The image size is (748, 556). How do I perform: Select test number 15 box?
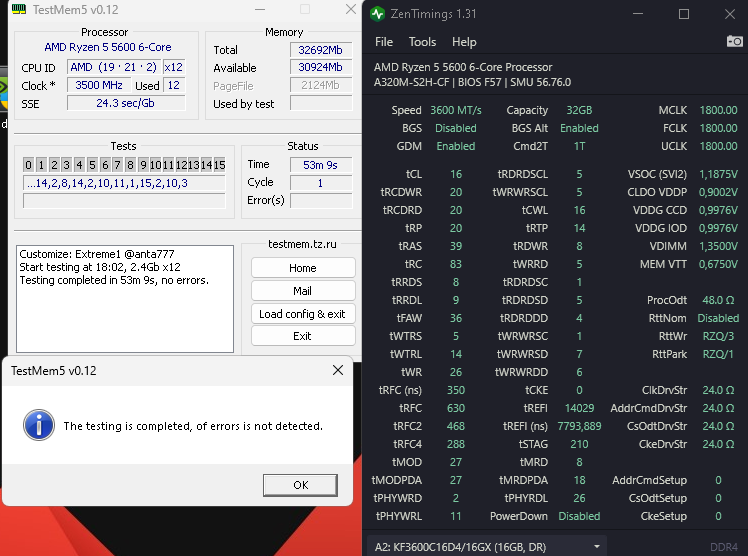(x=219, y=165)
